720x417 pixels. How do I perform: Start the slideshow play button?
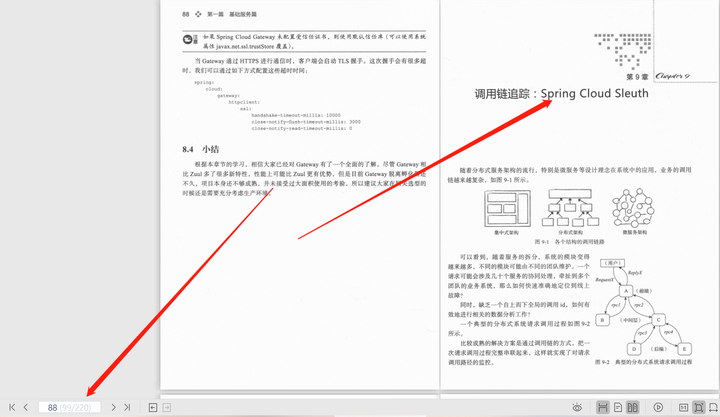coord(658,407)
